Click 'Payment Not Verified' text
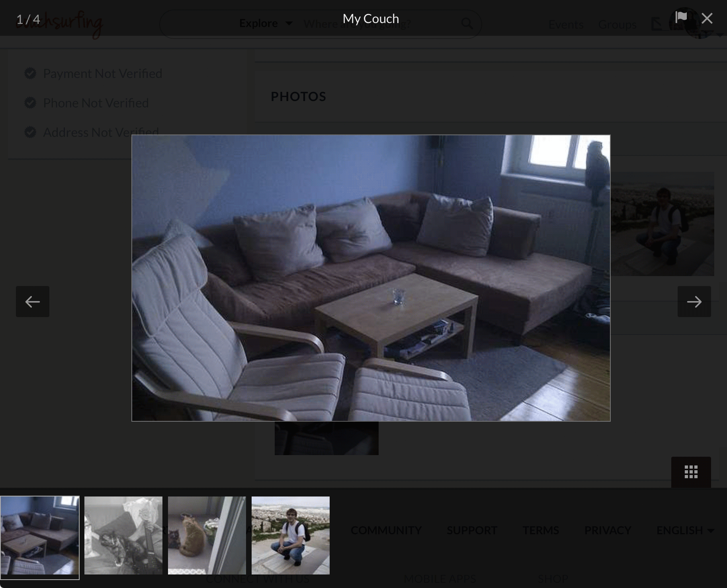This screenshot has width=727, height=588. [103, 74]
